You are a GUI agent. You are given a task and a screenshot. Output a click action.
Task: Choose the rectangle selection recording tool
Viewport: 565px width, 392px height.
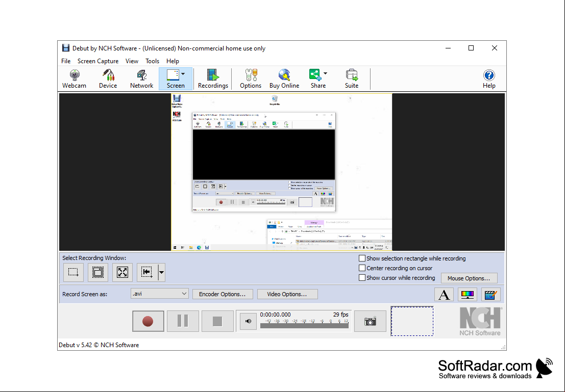point(73,272)
